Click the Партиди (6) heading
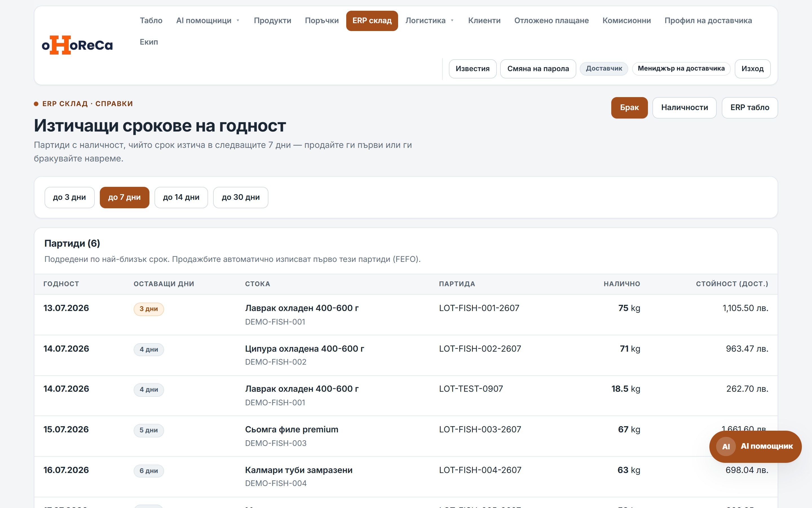Image resolution: width=812 pixels, height=508 pixels. (x=72, y=243)
